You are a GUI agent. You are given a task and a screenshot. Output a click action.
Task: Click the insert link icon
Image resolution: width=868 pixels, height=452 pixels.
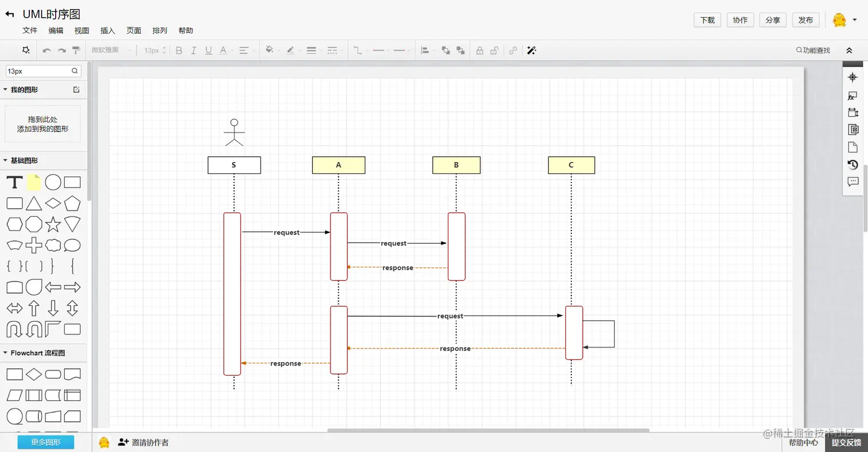coord(513,50)
